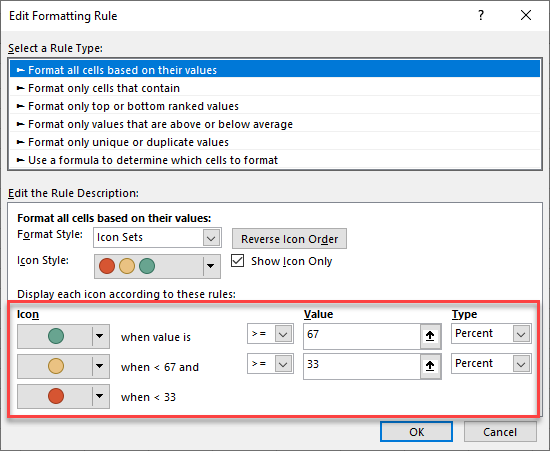Click the 'Format all cells based on their values:' bold heading
The width and height of the screenshot is (550, 451).
point(114,218)
